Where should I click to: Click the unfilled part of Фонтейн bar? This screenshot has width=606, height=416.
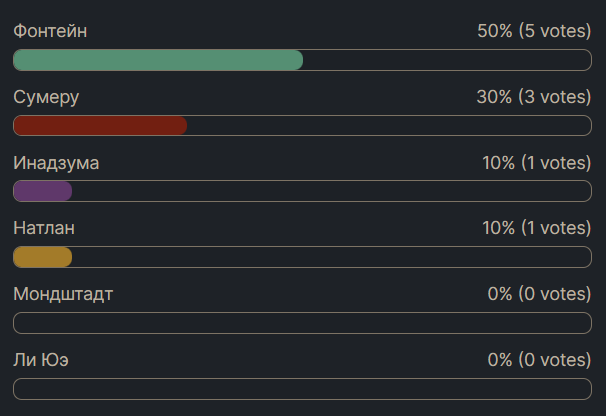tap(446, 60)
